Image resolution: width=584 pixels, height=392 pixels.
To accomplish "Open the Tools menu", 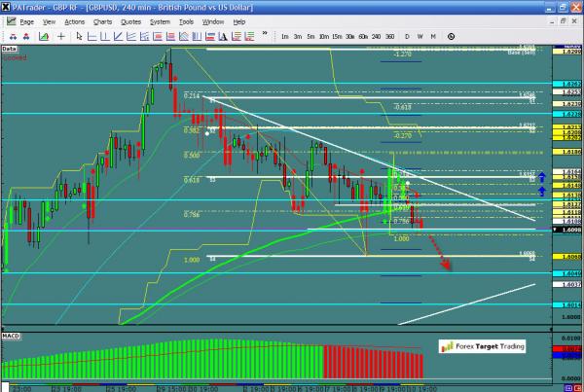I will tap(186, 22).
